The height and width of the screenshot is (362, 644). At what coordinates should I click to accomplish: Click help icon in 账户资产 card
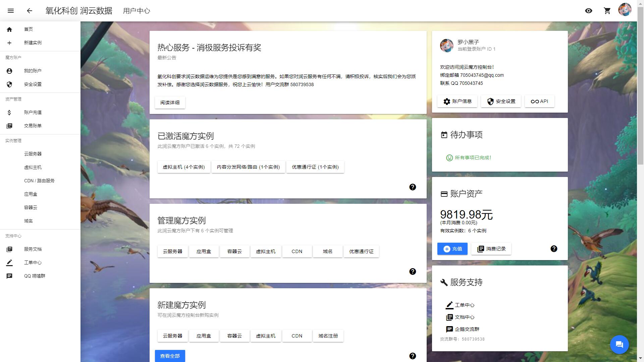[554, 249]
